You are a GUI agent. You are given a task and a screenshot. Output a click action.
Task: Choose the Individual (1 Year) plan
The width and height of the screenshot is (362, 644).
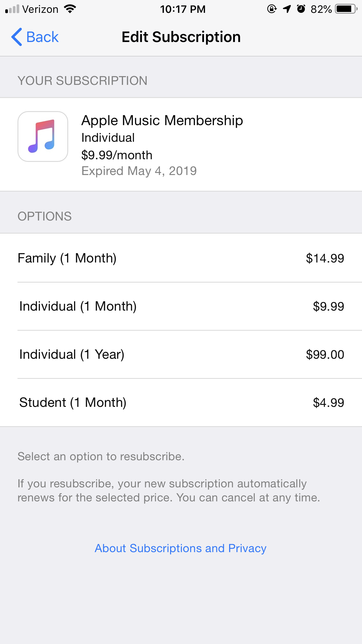72,354
